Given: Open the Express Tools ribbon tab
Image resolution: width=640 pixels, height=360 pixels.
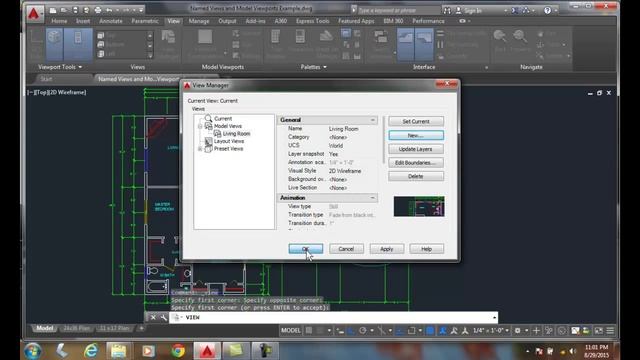Looking at the screenshot, I should (313, 21).
